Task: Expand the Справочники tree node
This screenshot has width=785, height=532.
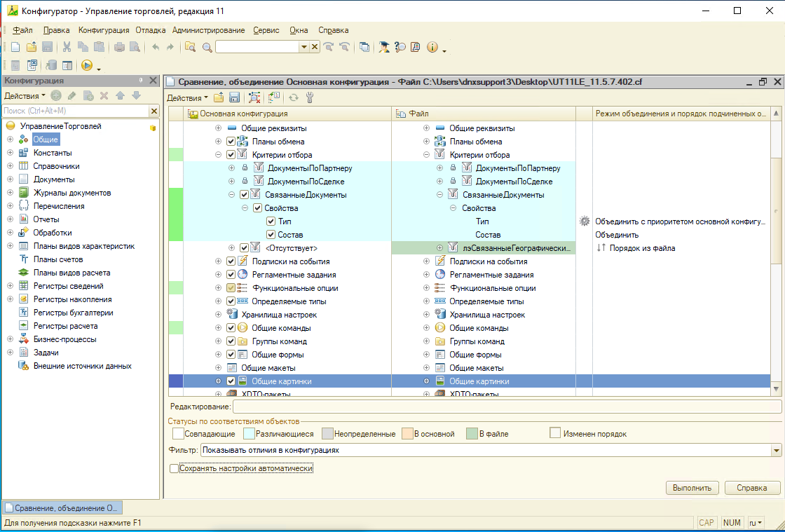Action: 11,166
